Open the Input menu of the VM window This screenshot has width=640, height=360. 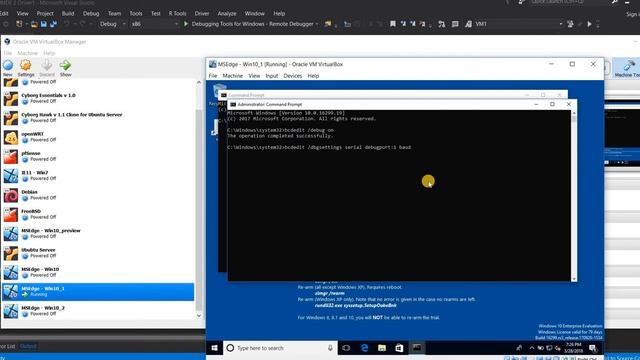(x=272, y=76)
